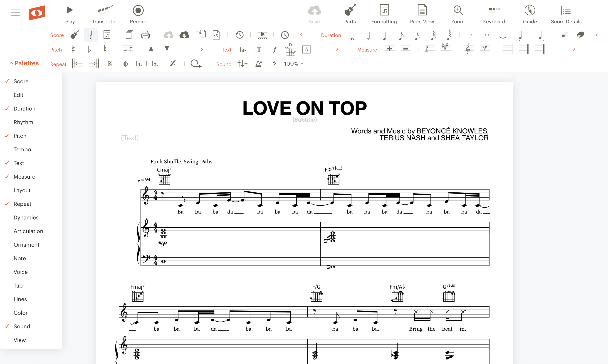Select the tuning fork icon in Score palette
The height and width of the screenshot is (364, 608).
click(91, 35)
